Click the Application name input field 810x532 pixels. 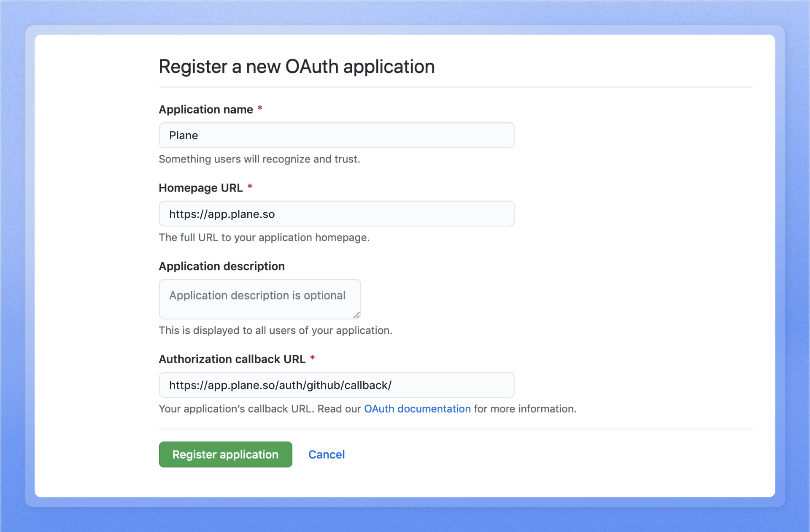tap(336, 135)
